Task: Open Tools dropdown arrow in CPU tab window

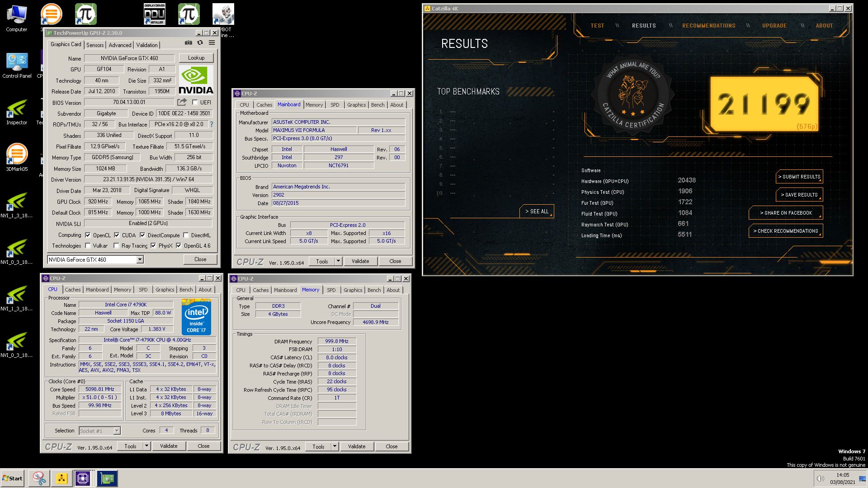Action: pos(146,446)
